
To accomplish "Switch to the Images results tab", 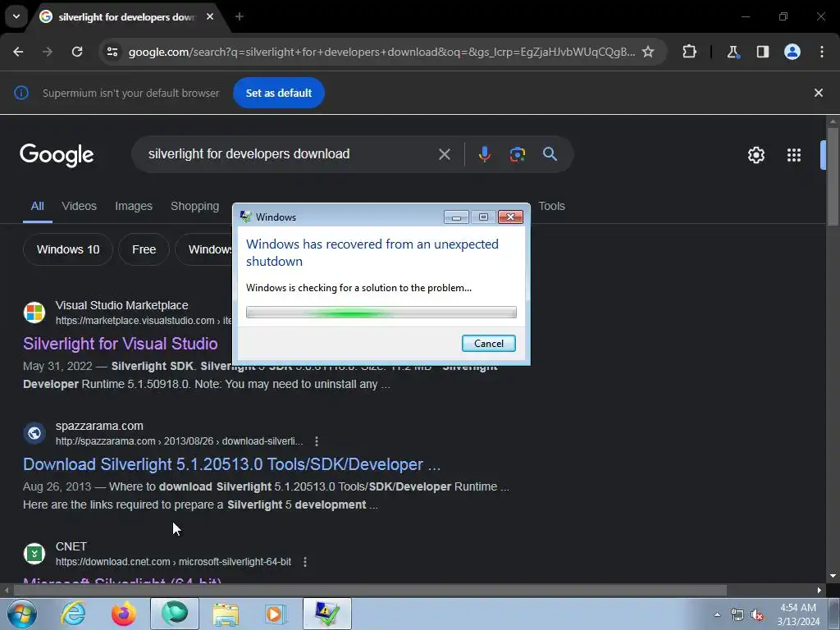I will [x=134, y=206].
